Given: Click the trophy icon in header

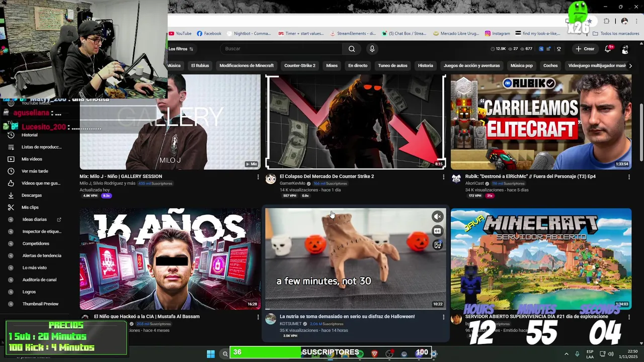Looking at the screenshot, I should coord(558,49).
